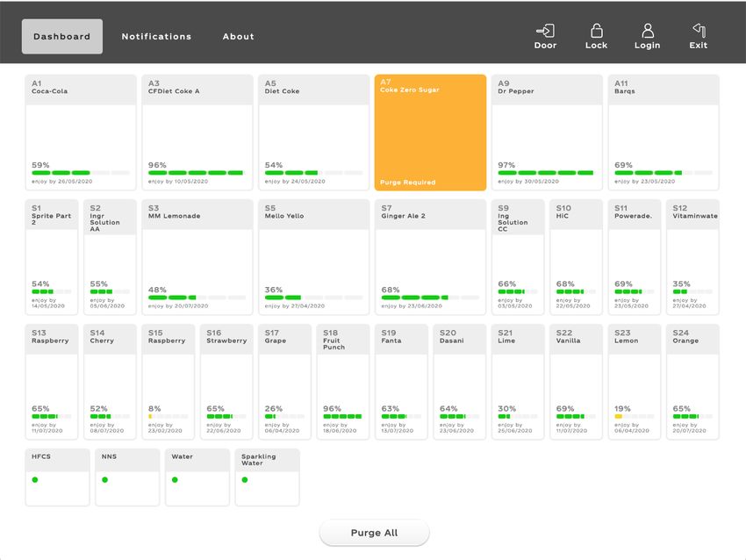Click 'enjoy by 30/05/2020' on Dr Pepper
This screenshot has height=560, width=746.
(528, 182)
